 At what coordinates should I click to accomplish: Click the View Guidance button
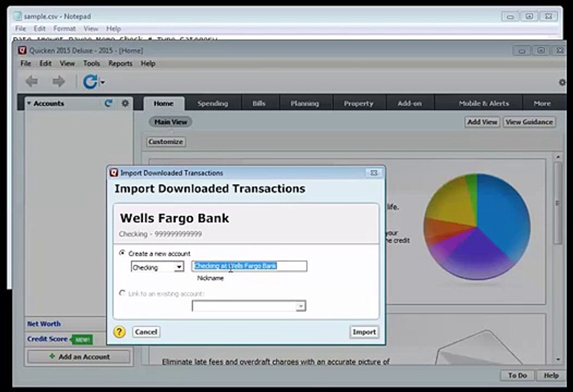tap(529, 121)
